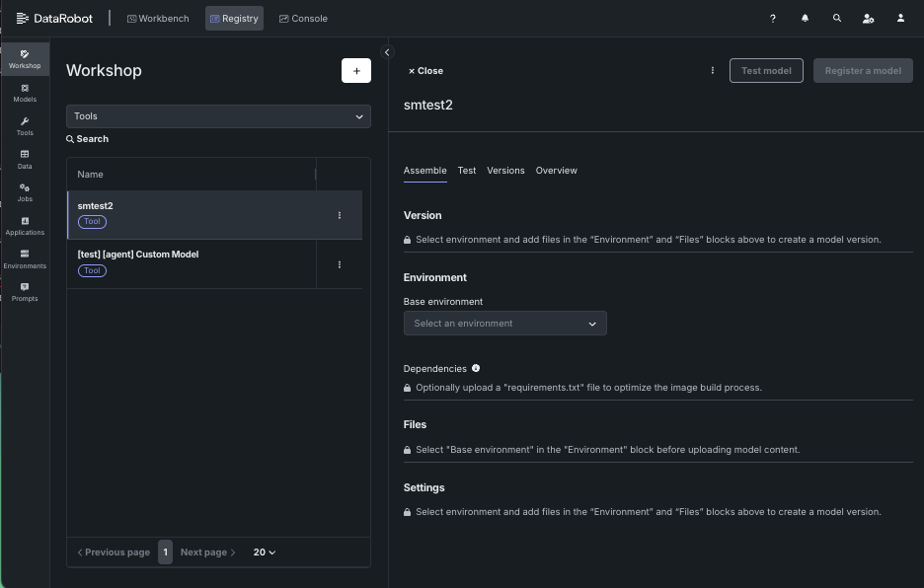Open the Tools sidebar icon
The height and width of the screenshot is (588, 924).
(x=25, y=126)
